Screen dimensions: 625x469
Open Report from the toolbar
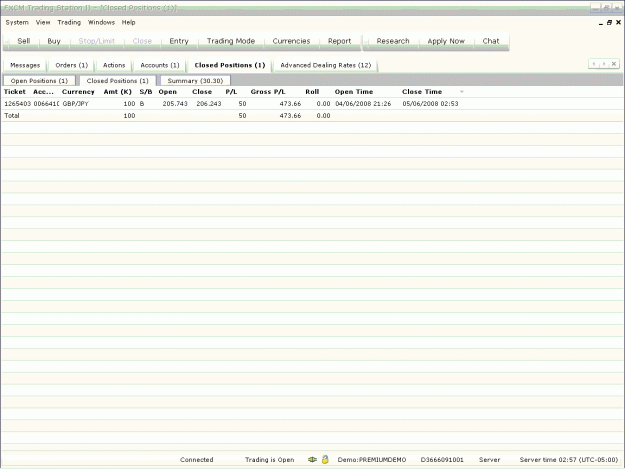click(x=340, y=41)
